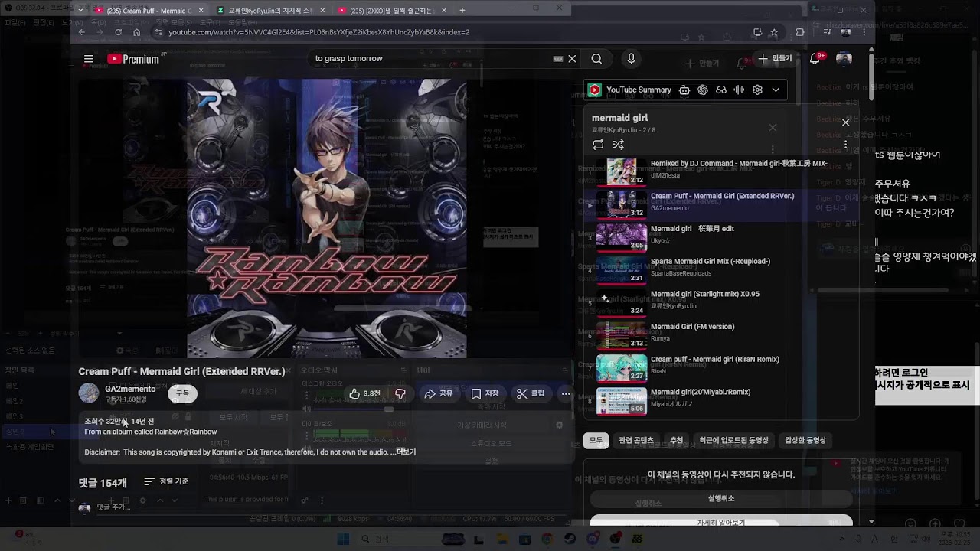This screenshot has width=980, height=551.
Task: Open the browser home page
Action: [136, 32]
